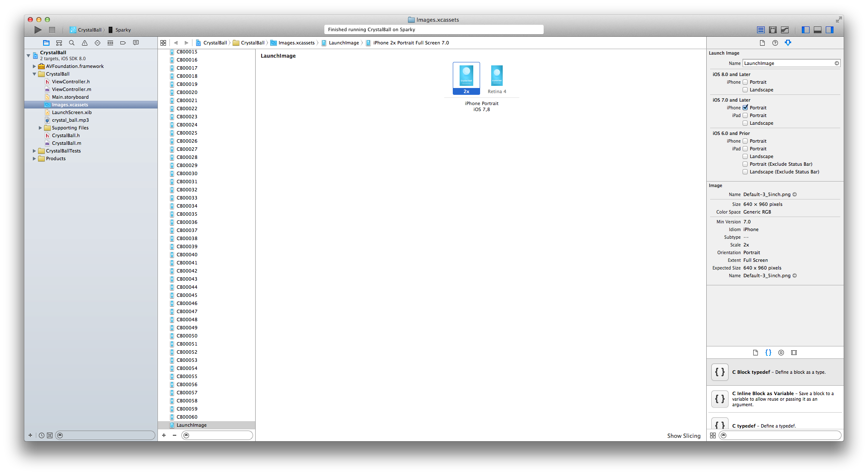The width and height of the screenshot is (868, 475).
Task: Open the Issue navigator warning icon
Action: point(84,43)
